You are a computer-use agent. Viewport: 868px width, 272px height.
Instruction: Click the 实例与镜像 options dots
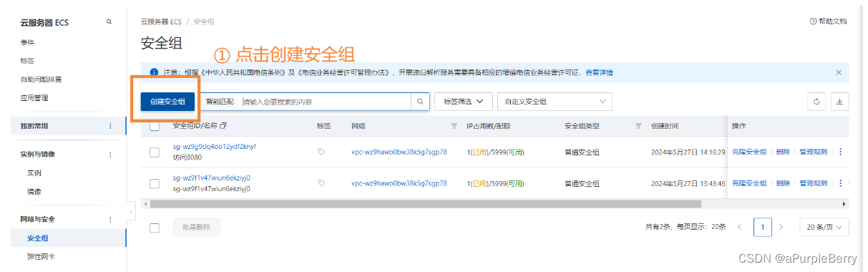[x=110, y=154]
